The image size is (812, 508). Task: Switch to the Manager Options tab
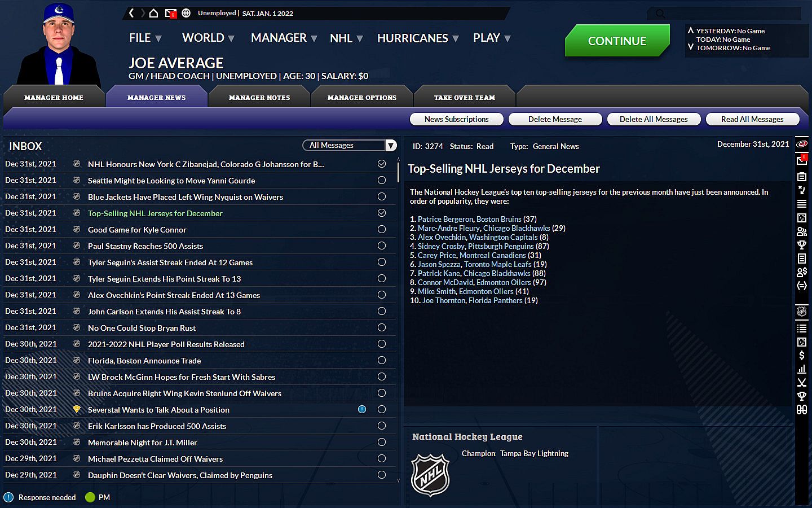point(362,97)
